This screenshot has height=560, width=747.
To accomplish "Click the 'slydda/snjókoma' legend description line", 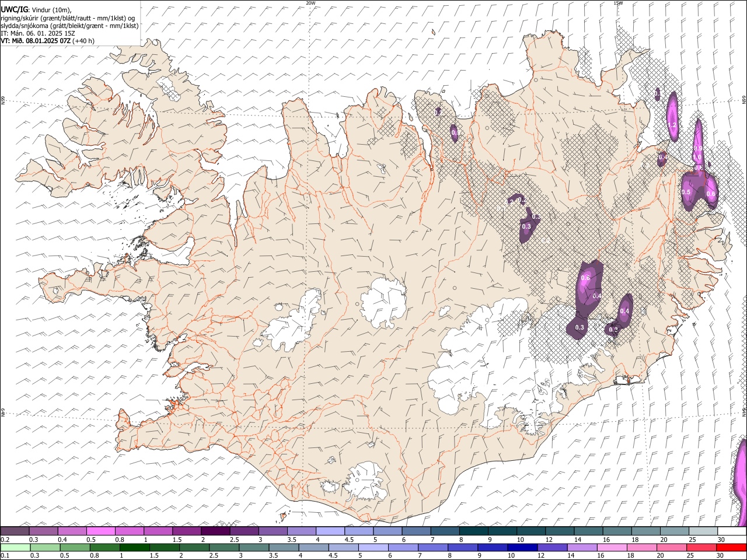I will 69,26.
